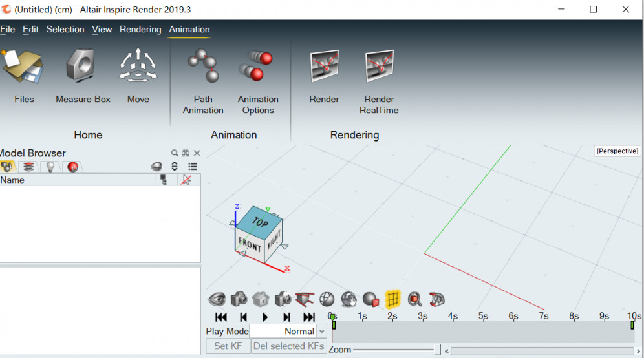644x358 pixels.
Task: Click the TOP face of the view cube
Action: 259,221
